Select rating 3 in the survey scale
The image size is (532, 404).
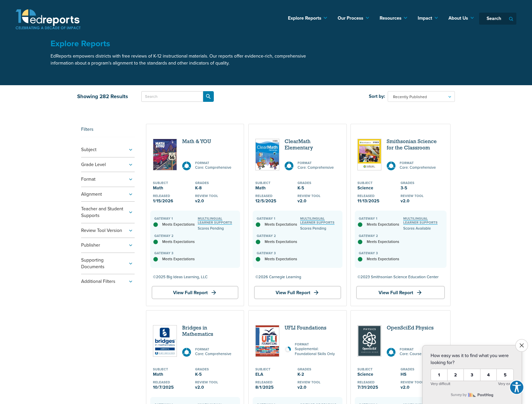point(472,375)
